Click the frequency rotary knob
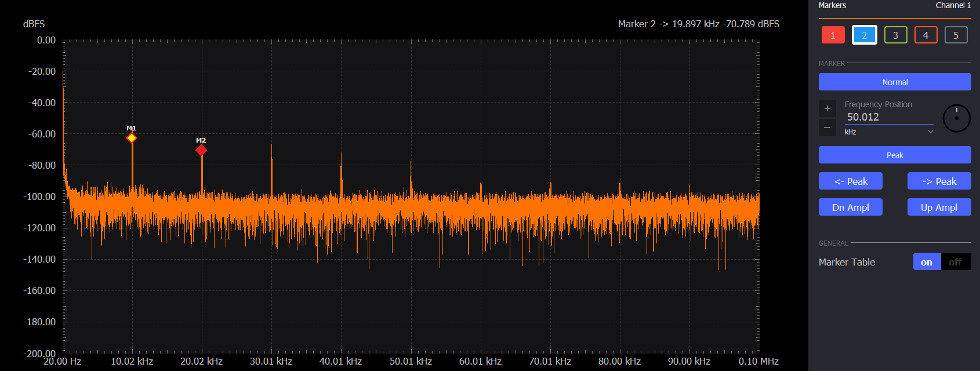The image size is (980, 371). click(x=956, y=118)
